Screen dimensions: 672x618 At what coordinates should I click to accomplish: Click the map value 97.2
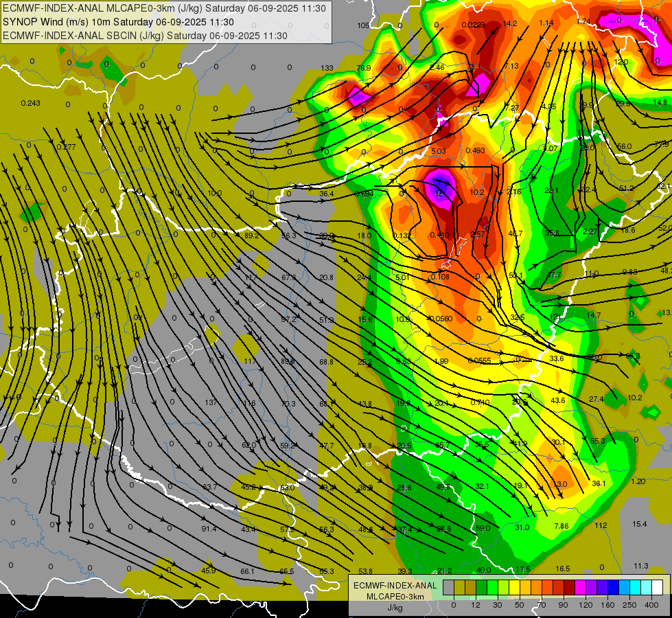point(289,320)
